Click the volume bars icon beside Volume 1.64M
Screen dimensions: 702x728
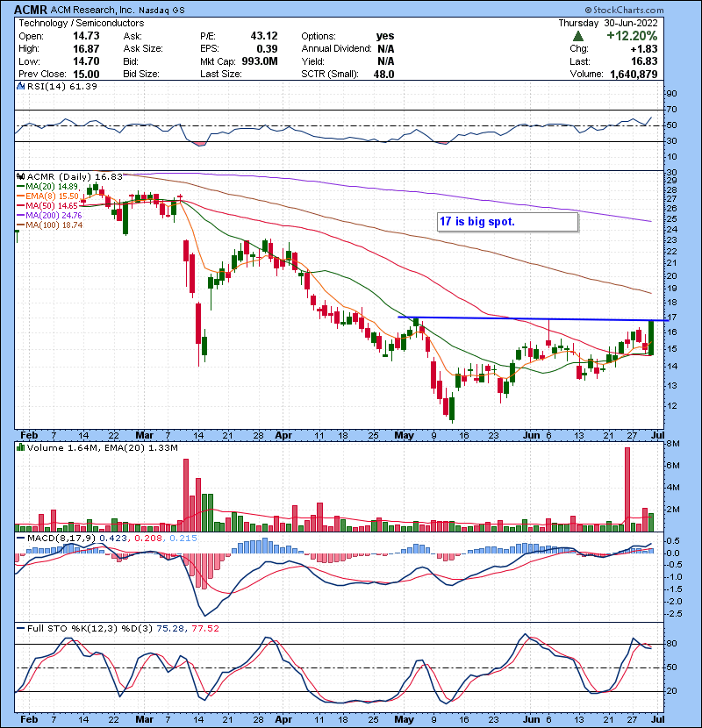21,447
